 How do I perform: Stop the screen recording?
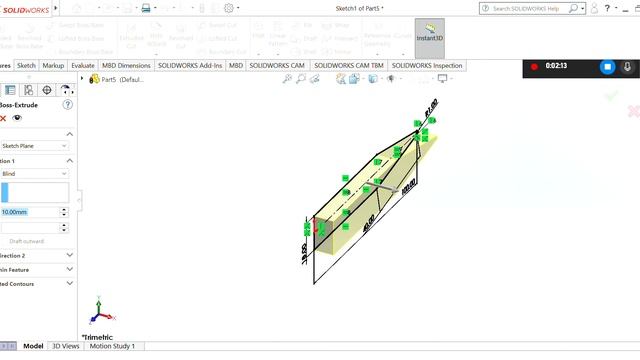tap(607, 67)
